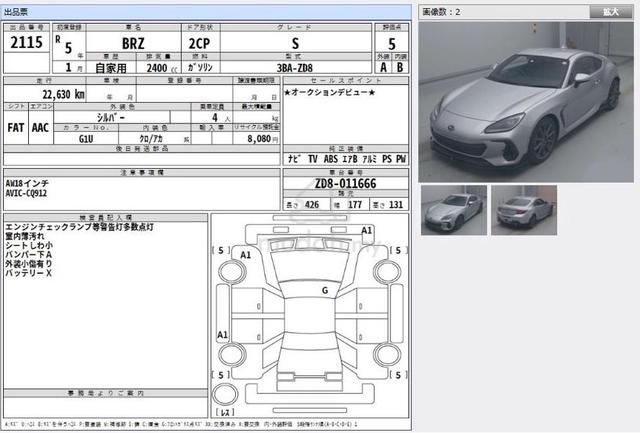Click the inspector note エンジンチェックランプ line
The height and width of the screenshot is (433, 640).
(x=79, y=227)
